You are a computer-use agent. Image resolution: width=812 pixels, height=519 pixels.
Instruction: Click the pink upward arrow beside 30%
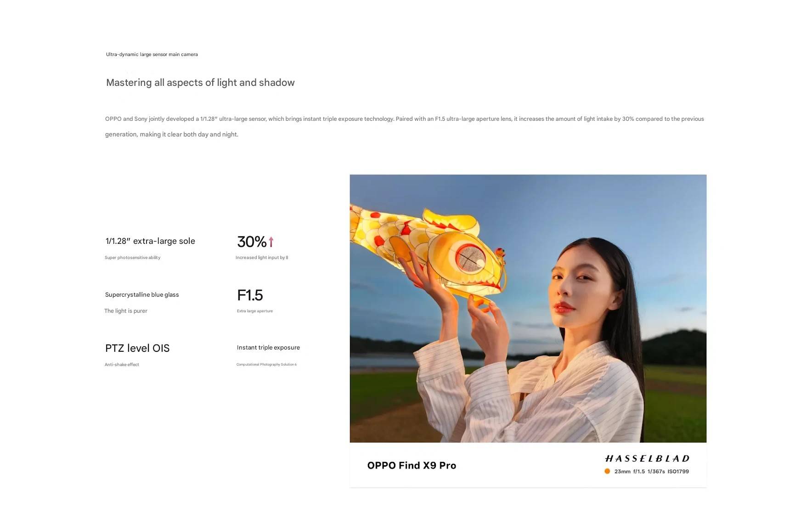click(x=271, y=242)
